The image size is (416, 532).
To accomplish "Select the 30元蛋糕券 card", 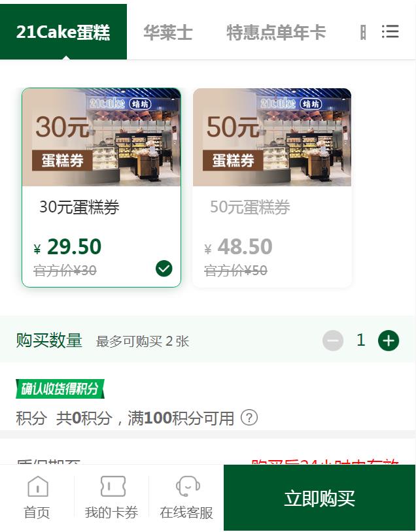I will click(x=101, y=188).
